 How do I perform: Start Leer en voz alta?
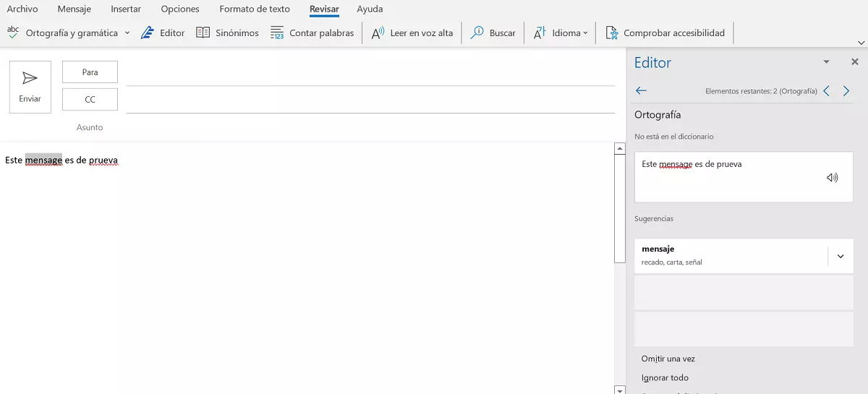[x=412, y=33]
